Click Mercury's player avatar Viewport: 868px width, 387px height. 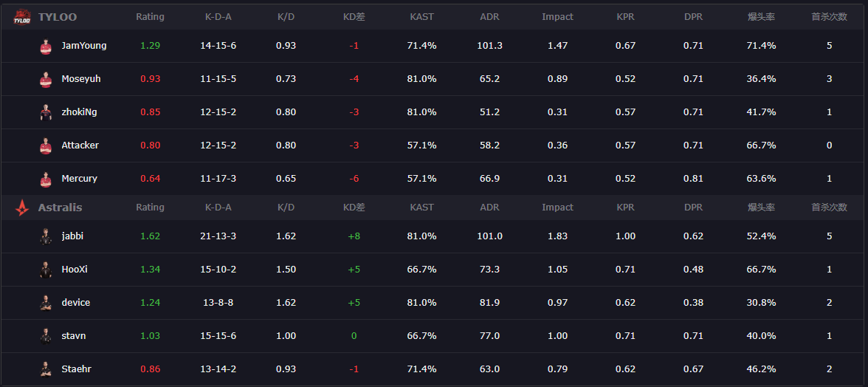click(46, 179)
